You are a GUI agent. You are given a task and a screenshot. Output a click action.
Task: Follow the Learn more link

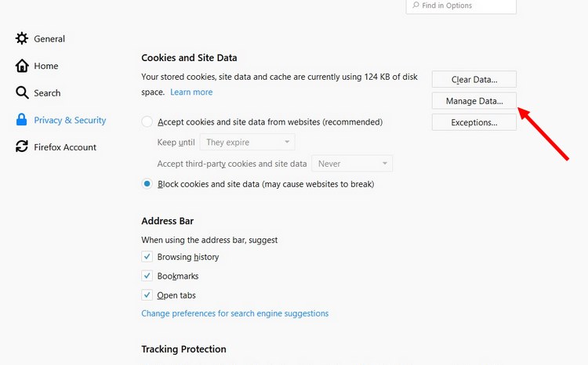tap(191, 92)
